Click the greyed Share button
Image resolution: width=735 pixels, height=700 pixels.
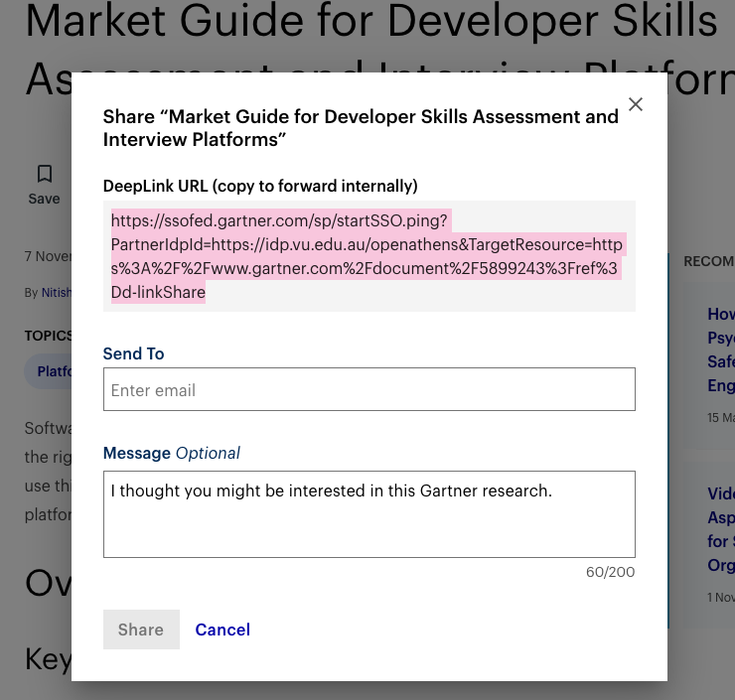[x=141, y=630]
